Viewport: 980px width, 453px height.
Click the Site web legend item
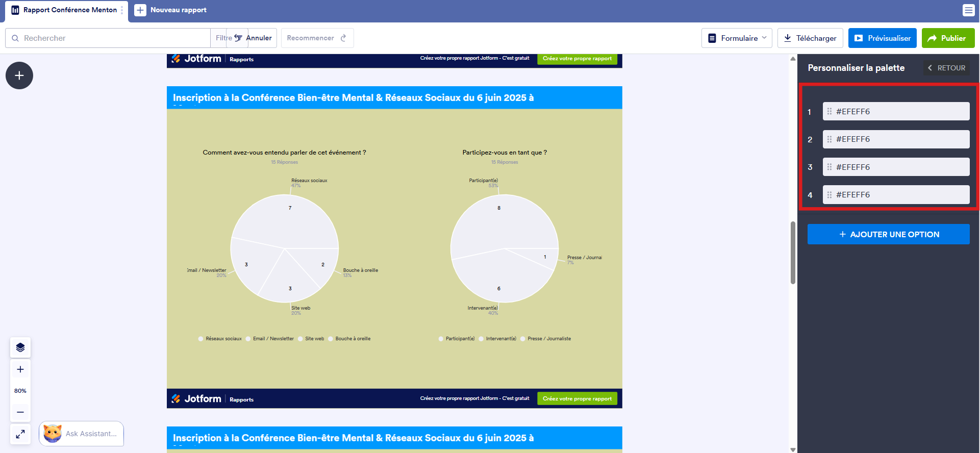[311, 339]
